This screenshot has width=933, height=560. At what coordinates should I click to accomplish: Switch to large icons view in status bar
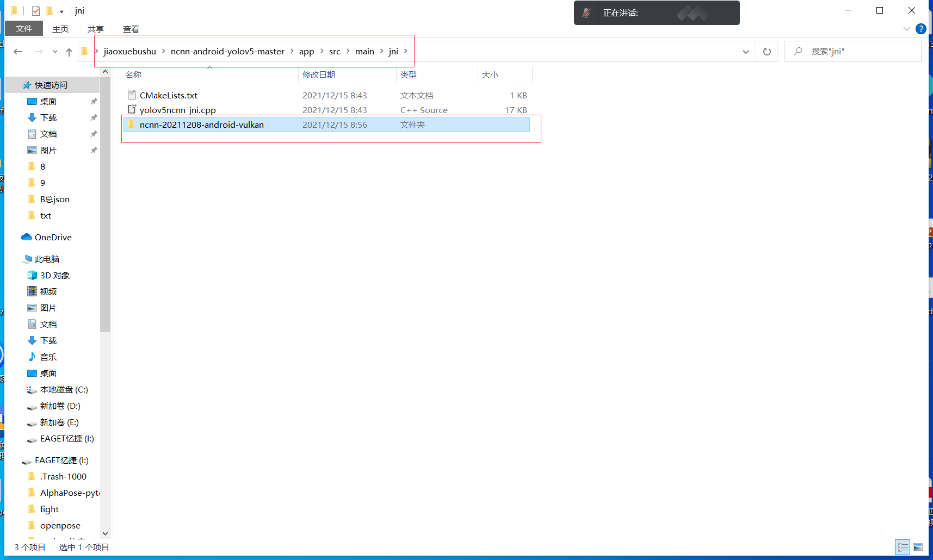click(918, 547)
